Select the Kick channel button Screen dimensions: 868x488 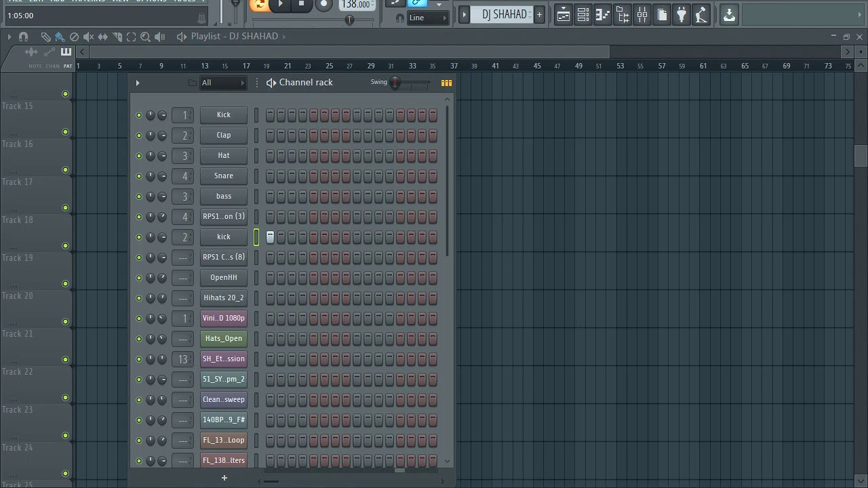tap(224, 115)
